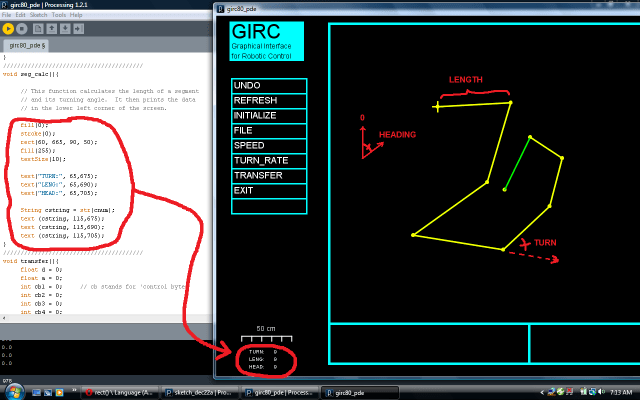Viewport: 640px width, 400px height.
Task: Click the battery power tray icon
Action: [x=584, y=392]
